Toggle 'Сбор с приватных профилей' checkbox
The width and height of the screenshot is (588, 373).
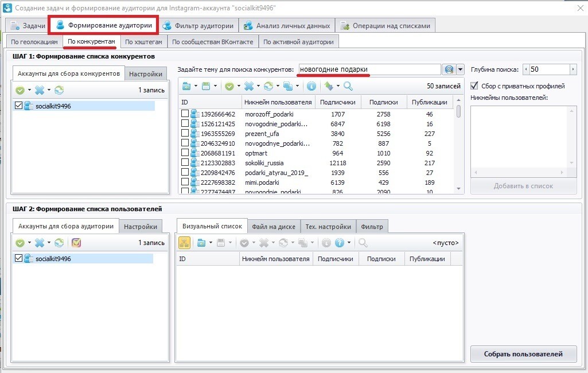pyautogui.click(x=474, y=86)
